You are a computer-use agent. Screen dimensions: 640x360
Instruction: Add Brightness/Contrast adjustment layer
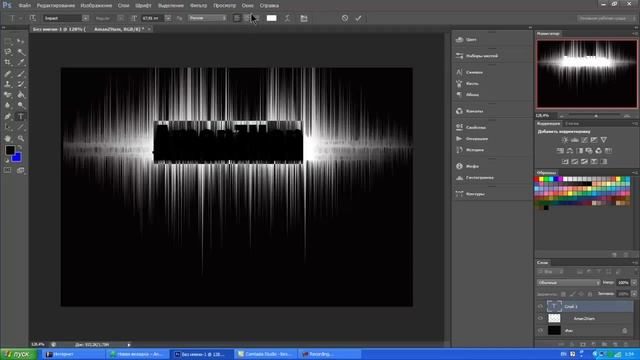tap(565, 140)
